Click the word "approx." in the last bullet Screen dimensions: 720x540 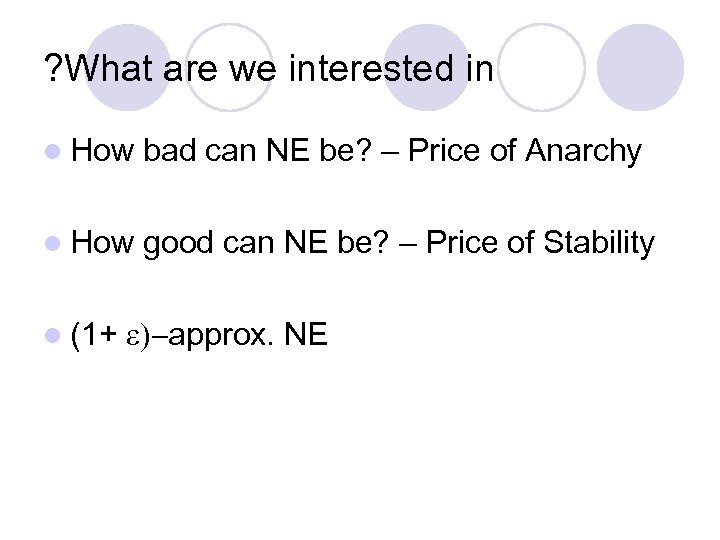pyautogui.click(x=222, y=333)
